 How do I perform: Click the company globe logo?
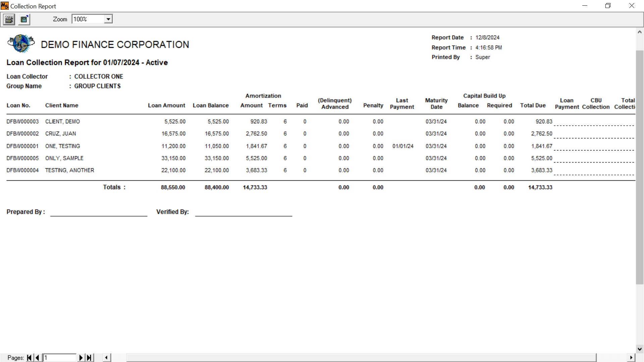click(21, 44)
